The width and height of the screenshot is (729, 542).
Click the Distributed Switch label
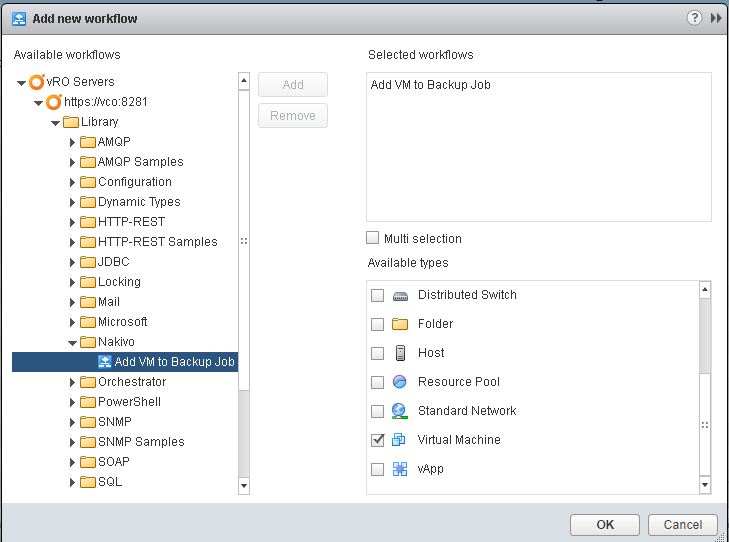[x=467, y=295]
